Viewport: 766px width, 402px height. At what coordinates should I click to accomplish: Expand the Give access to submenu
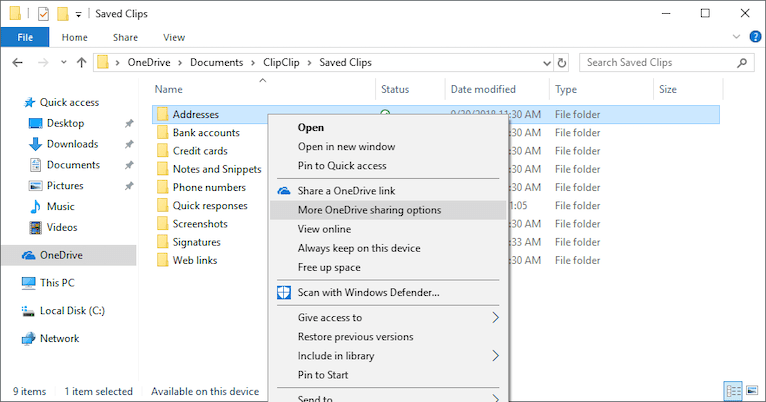pos(495,318)
